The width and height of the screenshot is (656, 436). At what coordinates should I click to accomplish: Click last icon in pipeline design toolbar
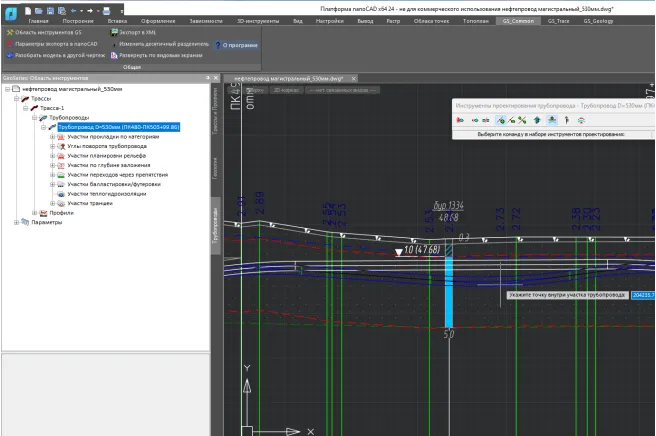click(582, 120)
